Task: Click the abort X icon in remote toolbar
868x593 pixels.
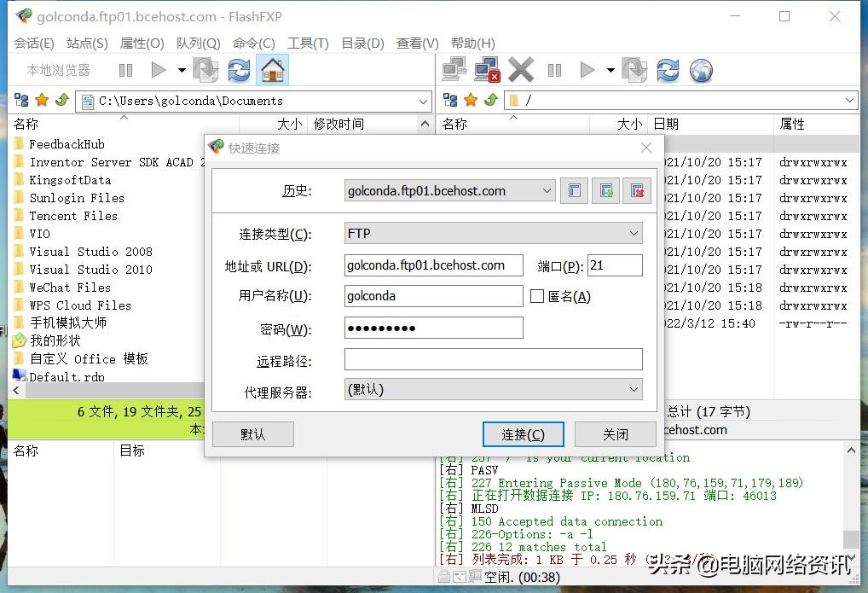Action: coord(520,70)
